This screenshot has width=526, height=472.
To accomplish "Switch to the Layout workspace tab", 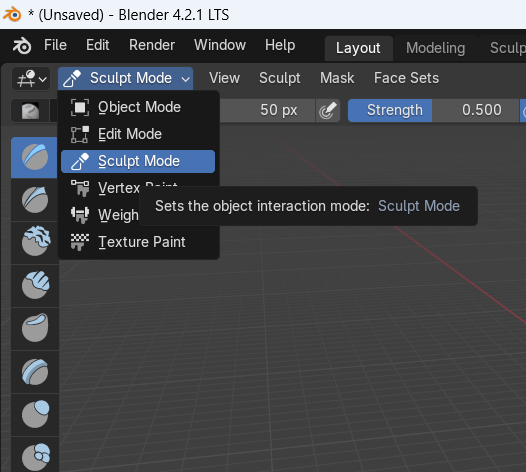I will [x=358, y=48].
